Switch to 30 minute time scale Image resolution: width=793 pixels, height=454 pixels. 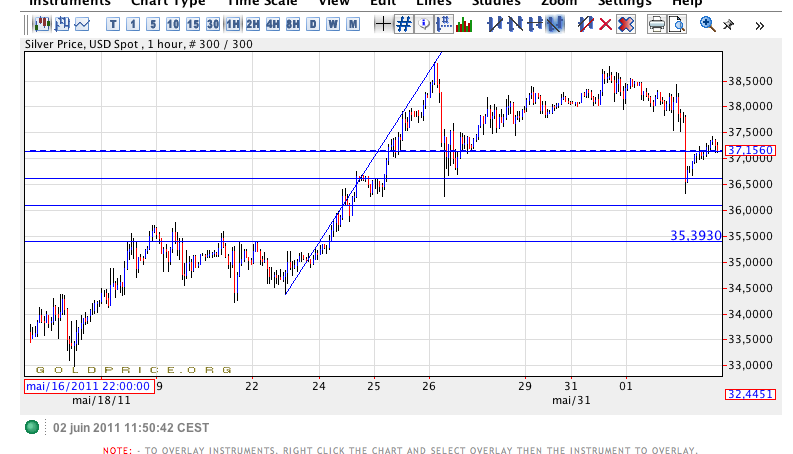(x=213, y=24)
